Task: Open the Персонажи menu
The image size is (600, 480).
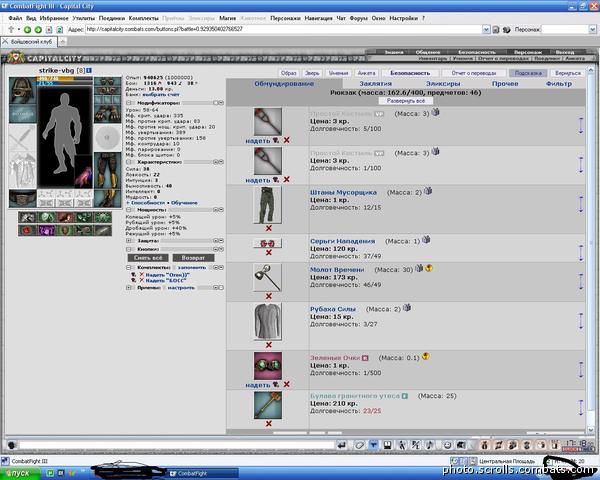Action: [x=285, y=18]
